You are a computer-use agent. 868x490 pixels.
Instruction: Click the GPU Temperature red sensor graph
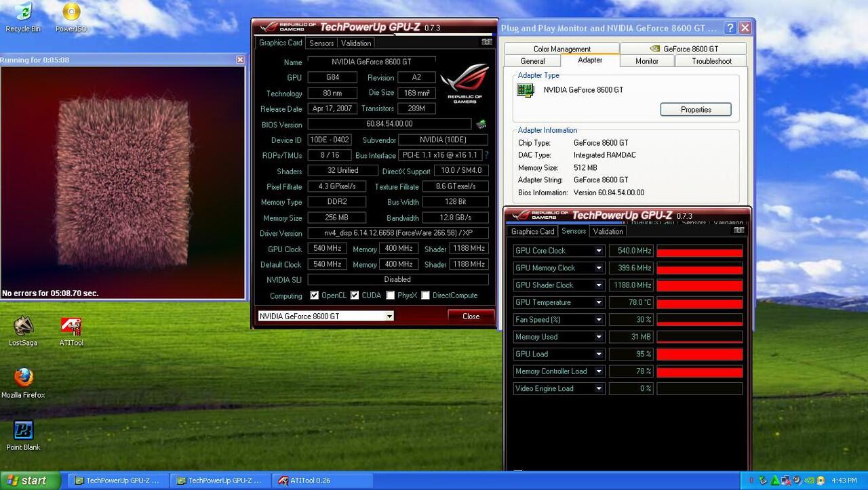tap(699, 303)
